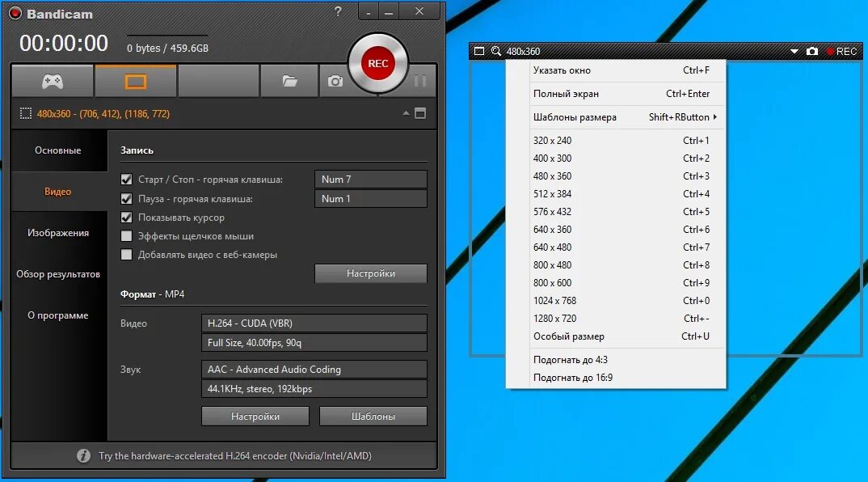The height and width of the screenshot is (482, 868).
Task: Click 0 bytes / 459.6GB storage text
Action: coord(168,49)
